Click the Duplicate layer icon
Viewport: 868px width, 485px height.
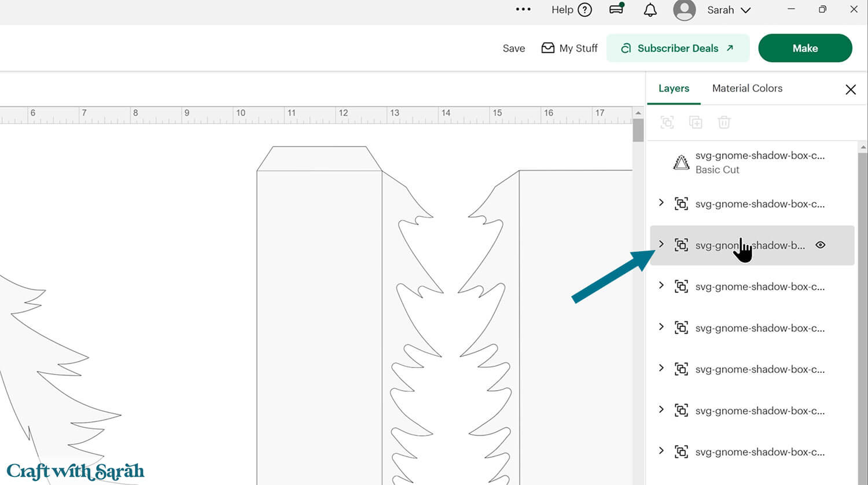696,122
